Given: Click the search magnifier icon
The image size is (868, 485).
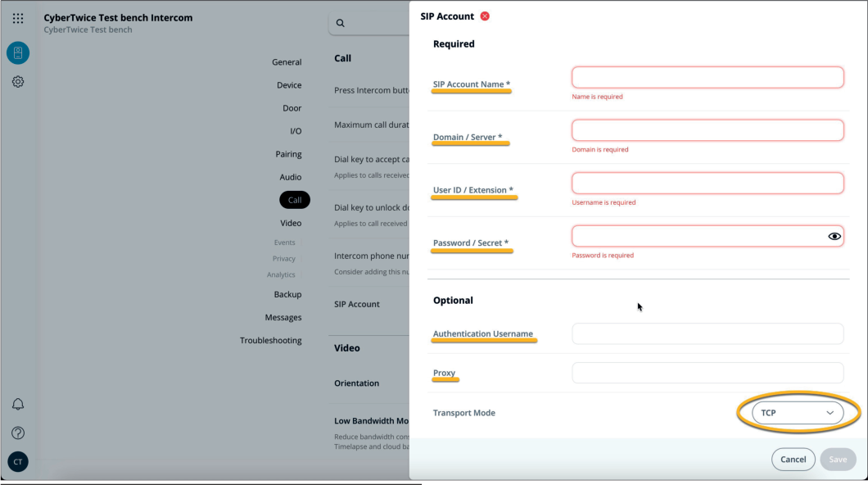Looking at the screenshot, I should coord(340,23).
